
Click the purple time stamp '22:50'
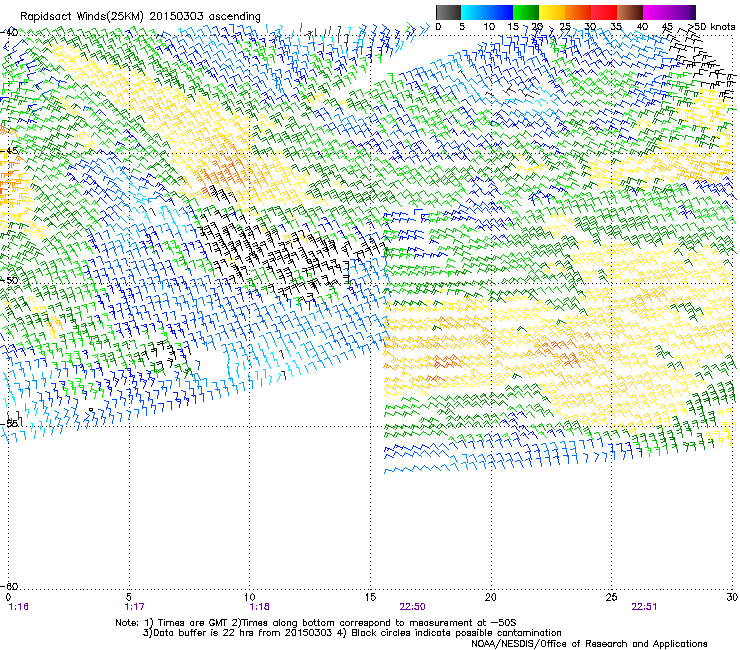[x=412, y=607]
